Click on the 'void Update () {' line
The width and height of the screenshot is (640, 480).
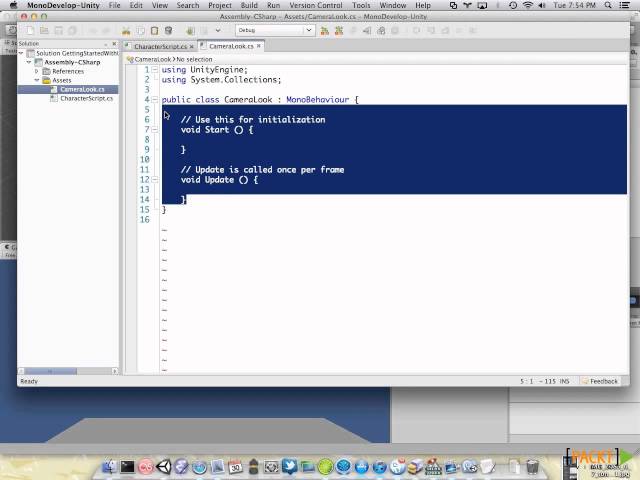pyautogui.click(x=219, y=180)
